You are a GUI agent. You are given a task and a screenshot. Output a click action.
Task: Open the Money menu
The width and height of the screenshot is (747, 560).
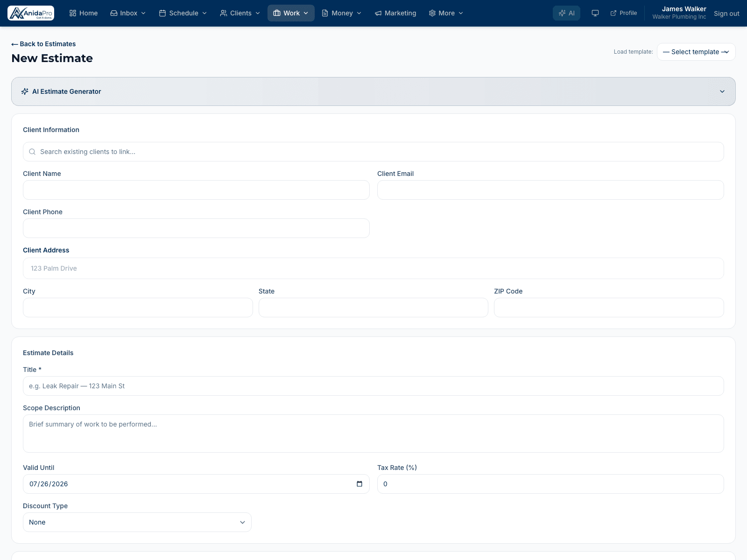pos(342,13)
